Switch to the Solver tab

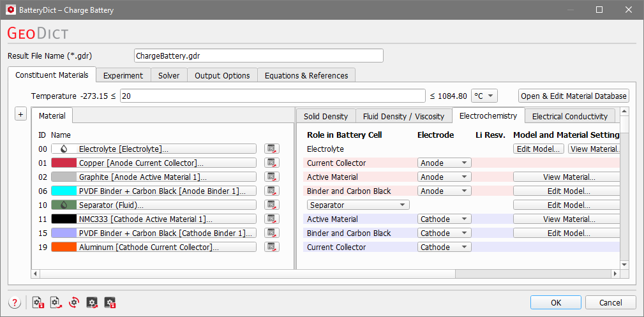coord(168,75)
